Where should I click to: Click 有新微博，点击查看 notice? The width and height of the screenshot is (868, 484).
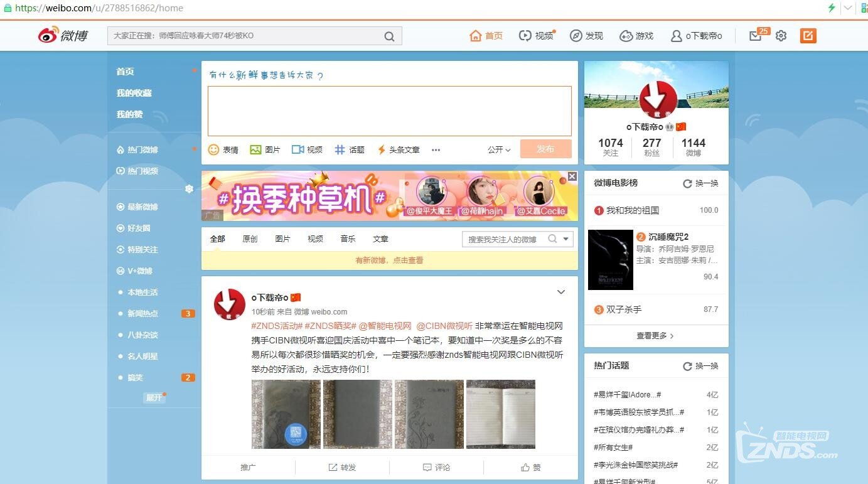(389, 260)
